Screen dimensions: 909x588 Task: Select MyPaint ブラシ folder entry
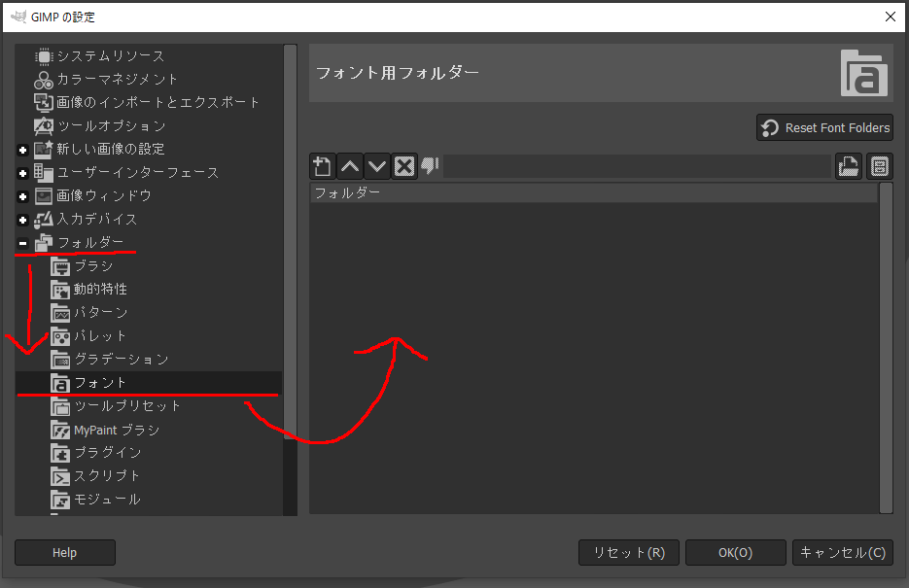click(x=117, y=430)
